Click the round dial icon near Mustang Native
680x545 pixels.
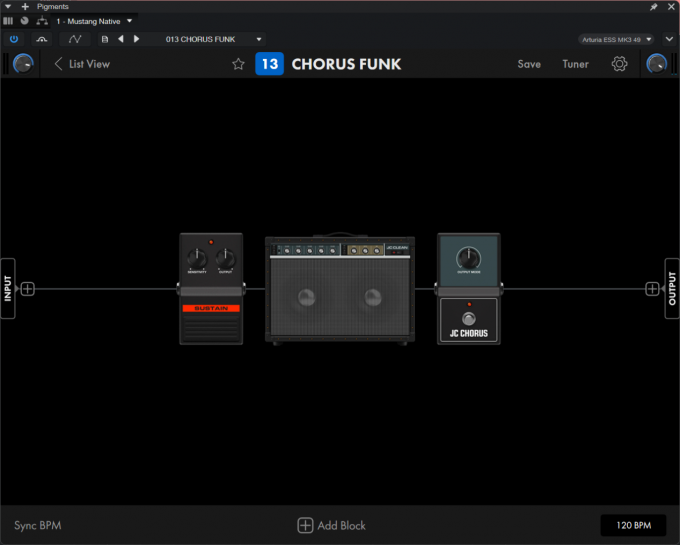[25, 21]
